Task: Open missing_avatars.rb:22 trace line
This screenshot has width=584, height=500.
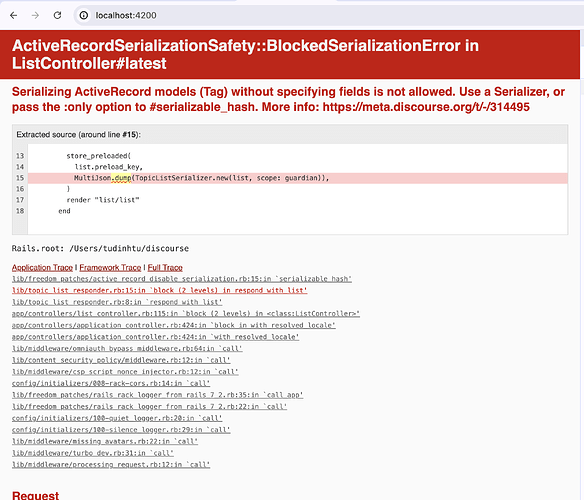Action: pyautogui.click(x=105, y=441)
